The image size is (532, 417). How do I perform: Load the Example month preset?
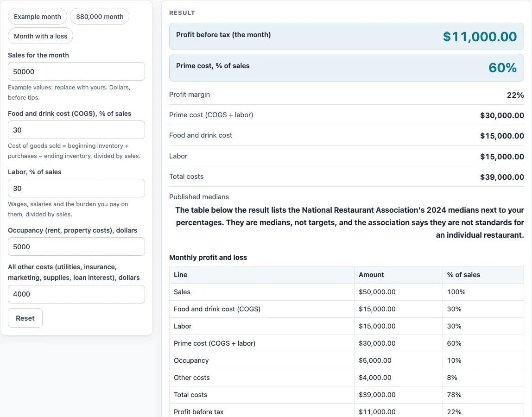tap(38, 17)
